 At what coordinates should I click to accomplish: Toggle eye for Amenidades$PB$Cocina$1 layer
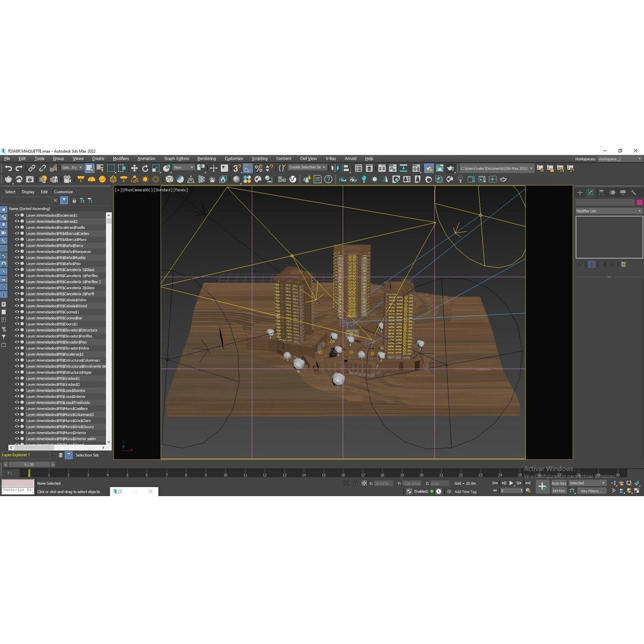tap(17, 312)
